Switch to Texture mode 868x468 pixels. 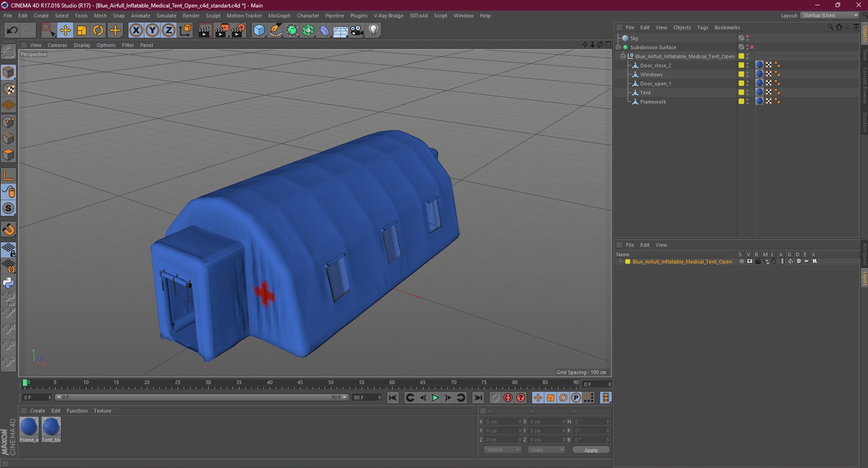pos(9,89)
